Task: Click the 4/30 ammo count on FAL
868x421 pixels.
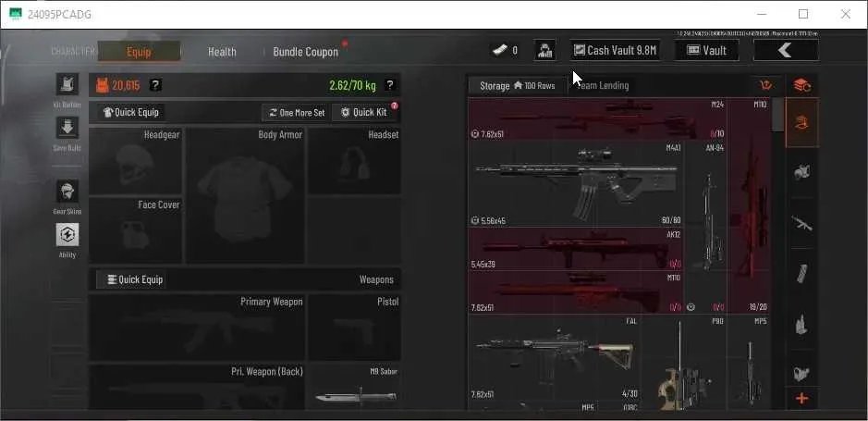Action: [630, 394]
